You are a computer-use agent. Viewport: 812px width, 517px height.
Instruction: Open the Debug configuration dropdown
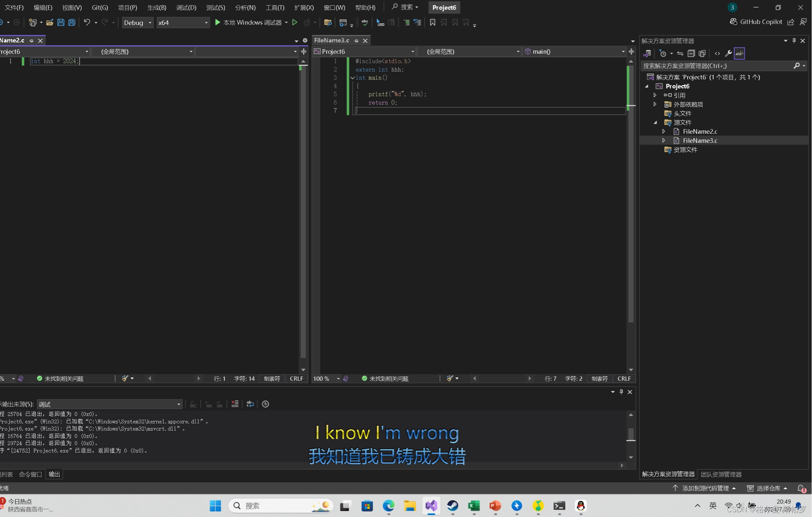tap(137, 23)
